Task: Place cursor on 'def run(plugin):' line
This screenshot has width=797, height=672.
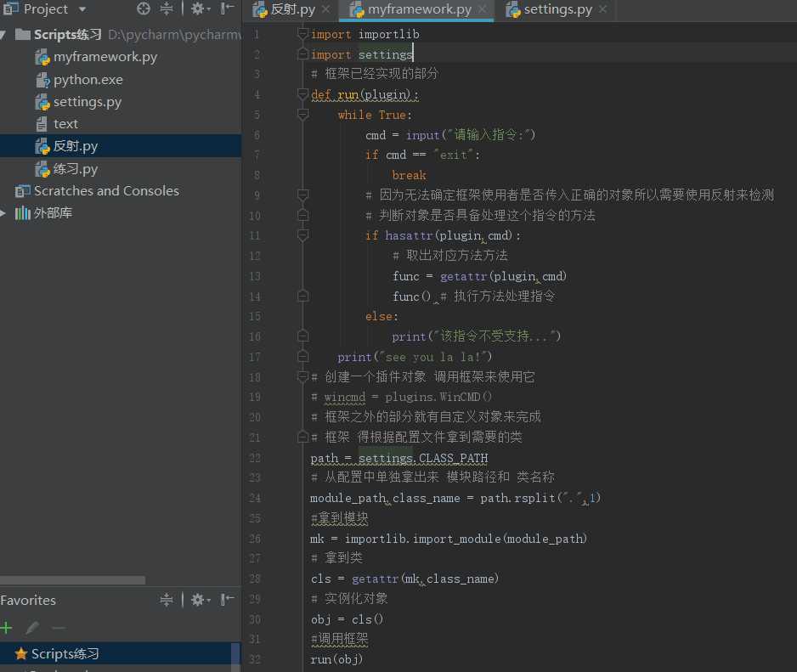Action: coord(365,94)
